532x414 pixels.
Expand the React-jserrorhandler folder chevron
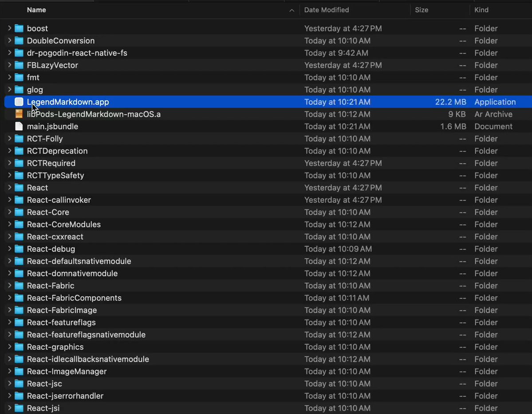point(9,396)
